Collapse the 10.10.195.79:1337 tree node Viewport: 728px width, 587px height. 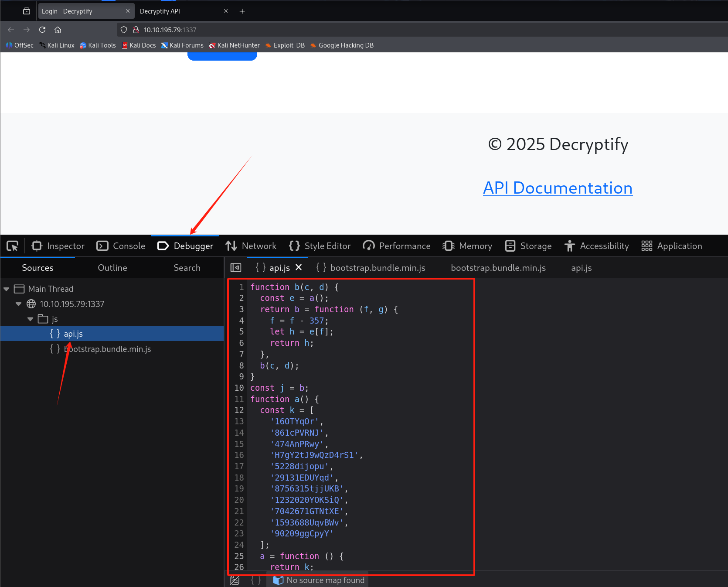click(x=18, y=304)
